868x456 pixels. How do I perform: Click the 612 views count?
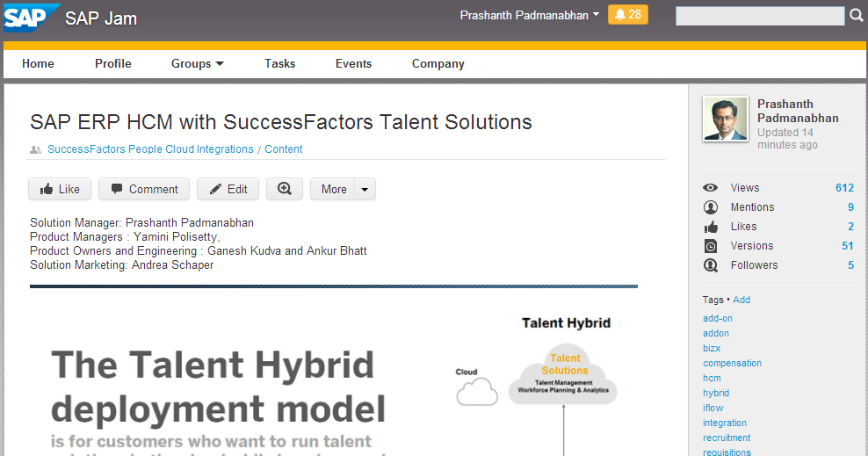pyautogui.click(x=844, y=188)
